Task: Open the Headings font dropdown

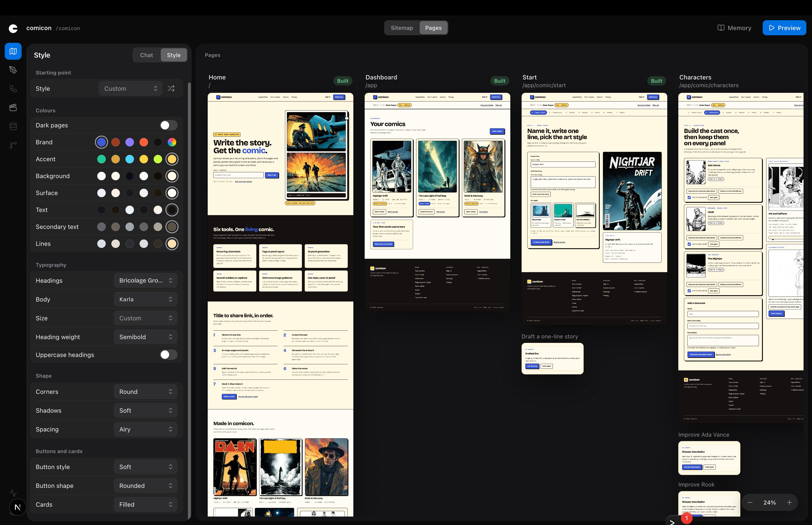Action: 146,281
